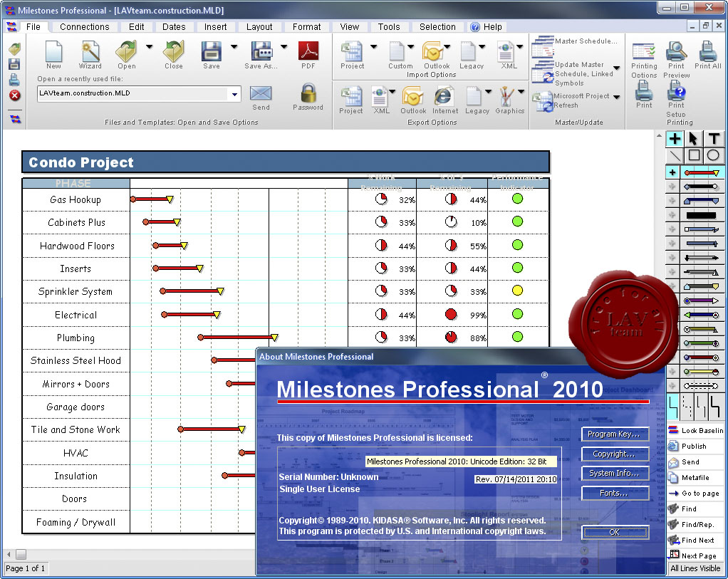
Task: Select the purple bar symbol style
Action: (702, 301)
